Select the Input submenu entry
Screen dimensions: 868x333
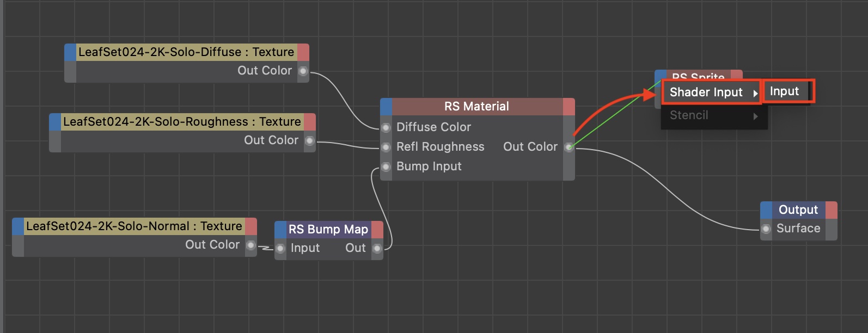point(785,91)
